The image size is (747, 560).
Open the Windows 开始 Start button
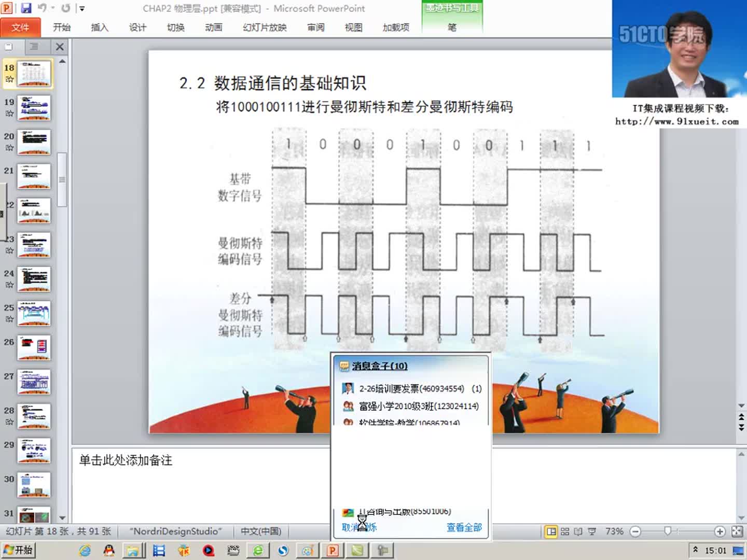click(18, 550)
